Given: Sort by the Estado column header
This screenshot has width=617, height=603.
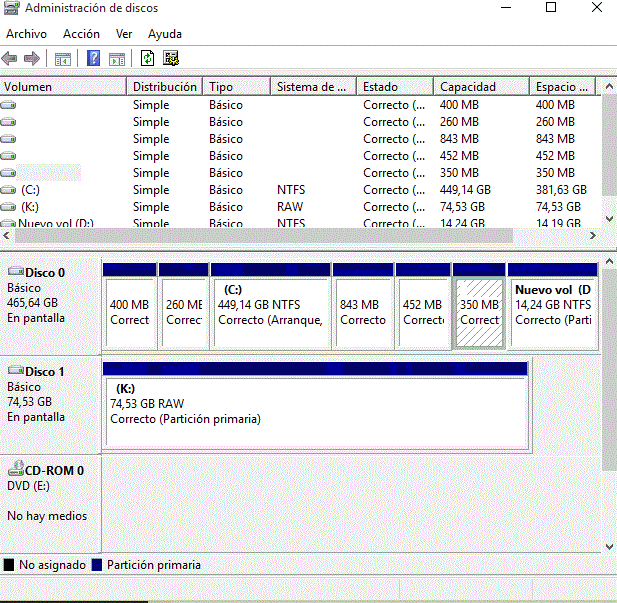Looking at the screenshot, I should [394, 87].
